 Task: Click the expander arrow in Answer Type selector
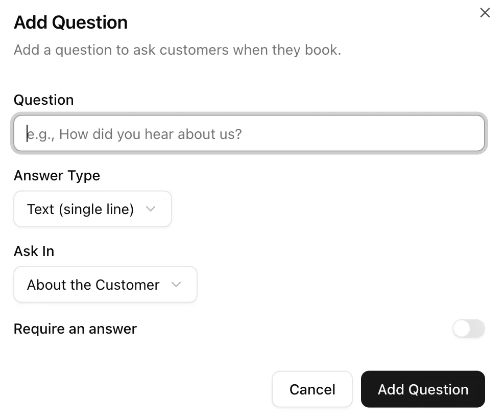coord(151,209)
